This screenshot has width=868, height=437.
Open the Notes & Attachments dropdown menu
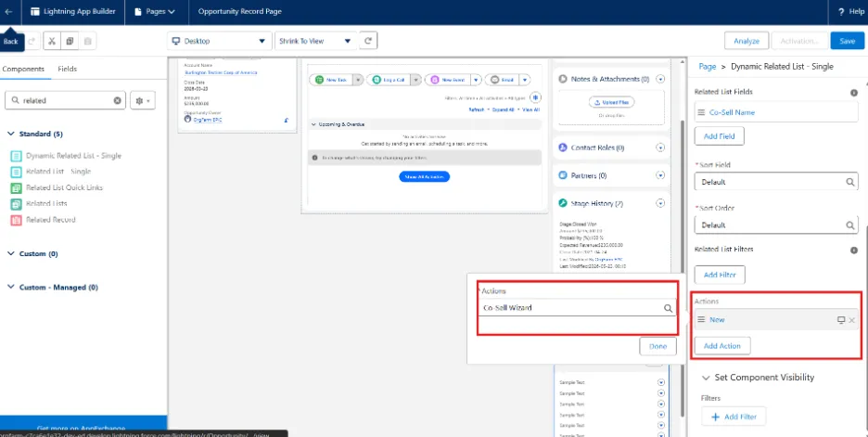pos(660,79)
